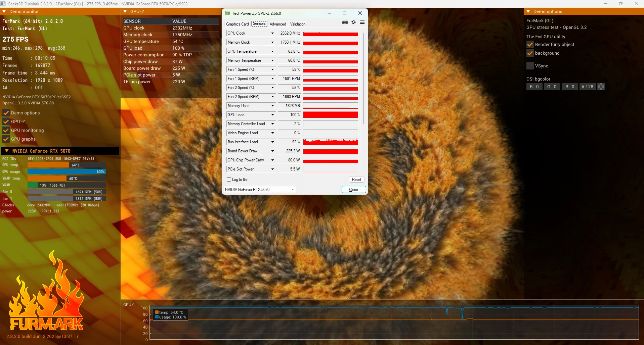The height and width of the screenshot is (345, 644).
Task: Open the GPU-Z hamburger menu
Action: [362, 22]
